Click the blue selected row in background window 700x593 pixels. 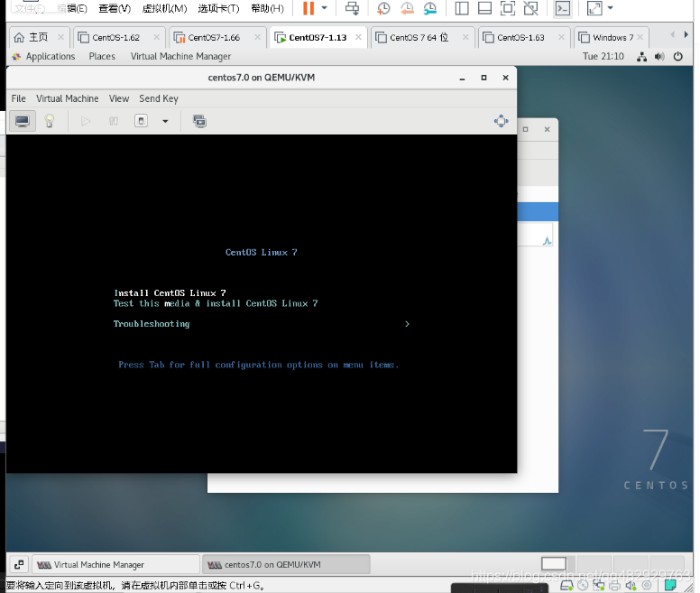538,212
